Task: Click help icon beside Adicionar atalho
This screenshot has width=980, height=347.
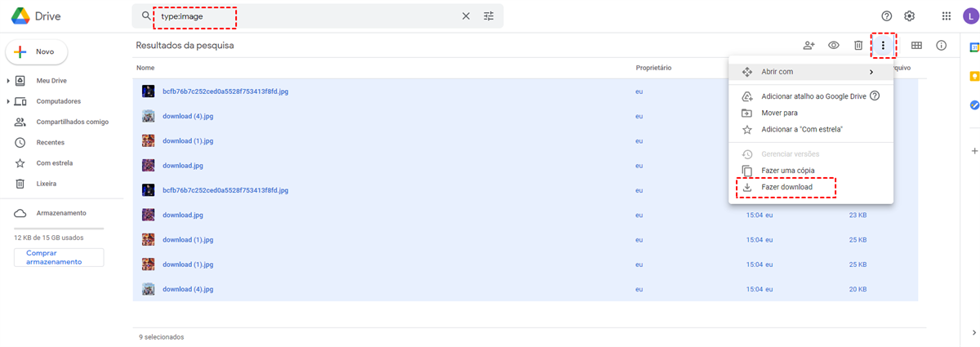Action: tap(875, 96)
